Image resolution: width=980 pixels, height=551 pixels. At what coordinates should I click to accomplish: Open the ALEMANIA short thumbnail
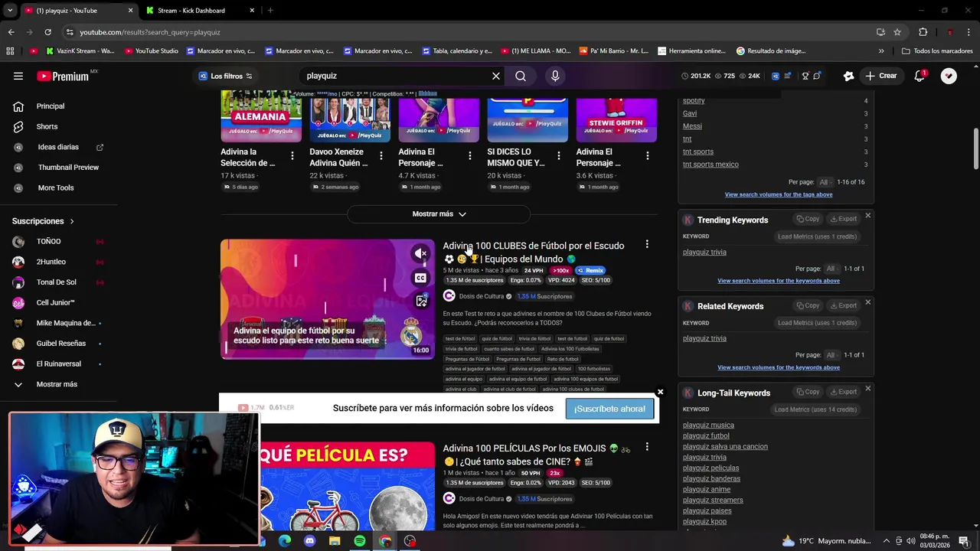click(x=261, y=116)
